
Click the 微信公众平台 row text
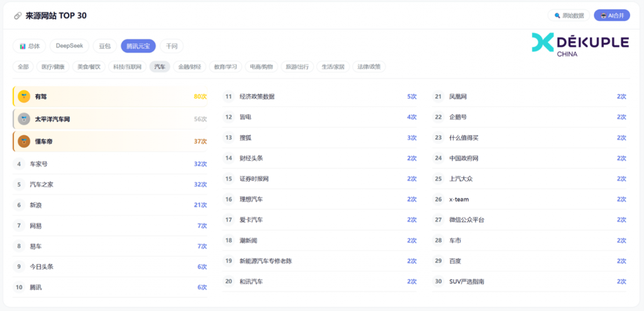467,220
